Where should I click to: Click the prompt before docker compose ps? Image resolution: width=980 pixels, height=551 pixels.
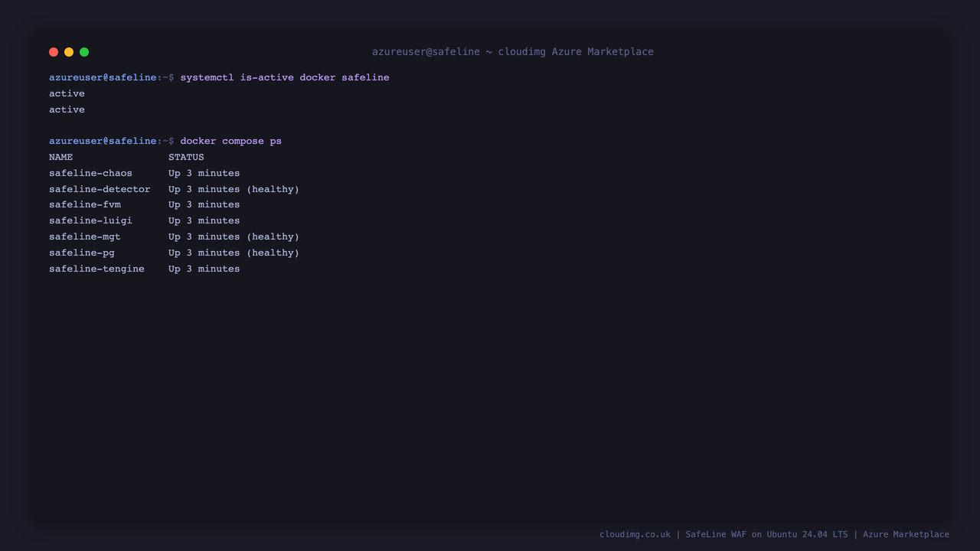[112, 141]
